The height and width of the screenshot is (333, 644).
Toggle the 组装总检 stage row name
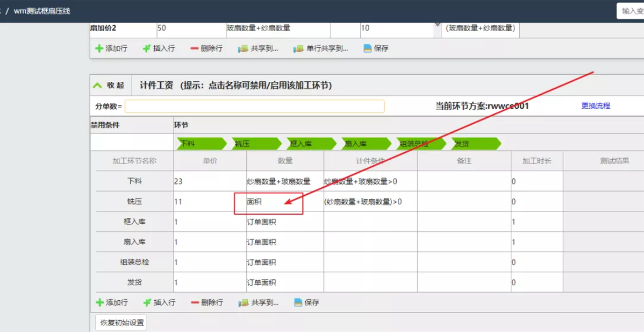(x=134, y=262)
